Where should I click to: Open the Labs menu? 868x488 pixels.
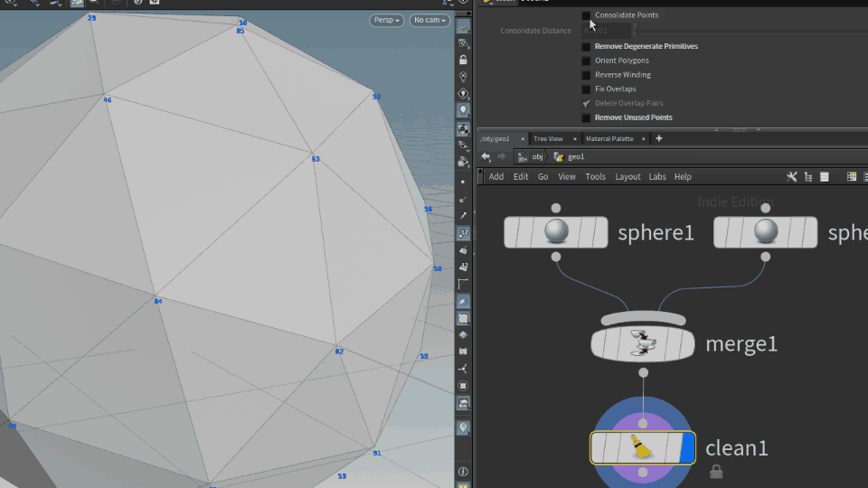coord(657,177)
